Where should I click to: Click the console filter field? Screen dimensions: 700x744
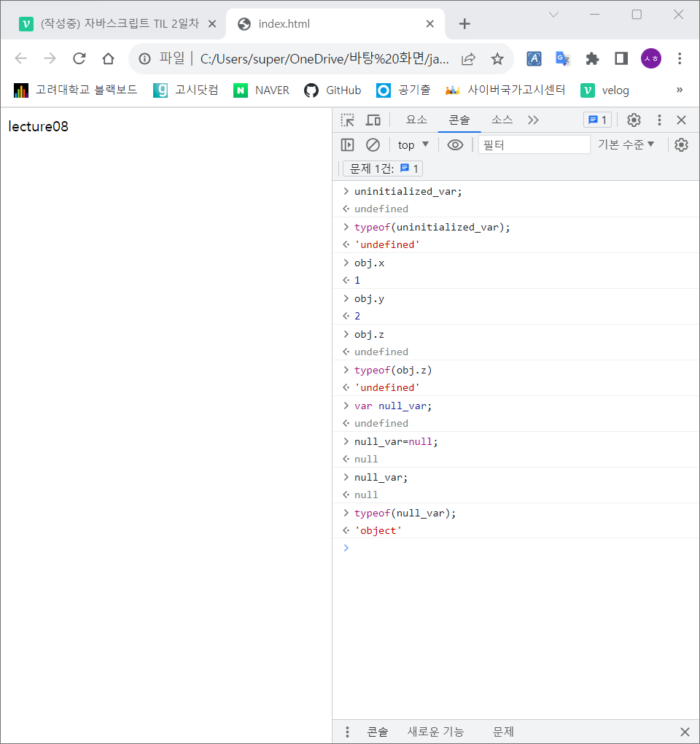[534, 144]
